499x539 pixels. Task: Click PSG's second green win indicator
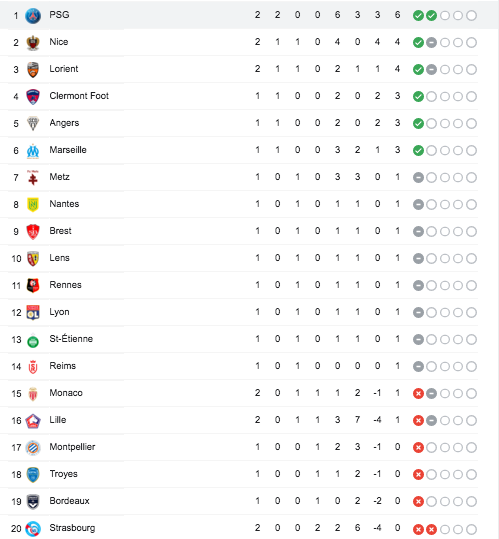pos(431,15)
